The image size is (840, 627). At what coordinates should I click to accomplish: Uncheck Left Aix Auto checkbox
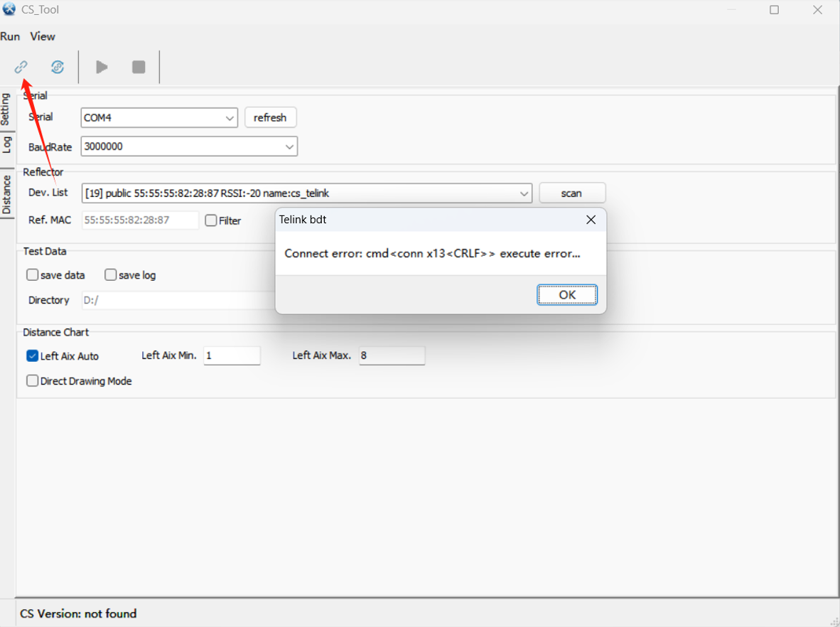tap(33, 356)
